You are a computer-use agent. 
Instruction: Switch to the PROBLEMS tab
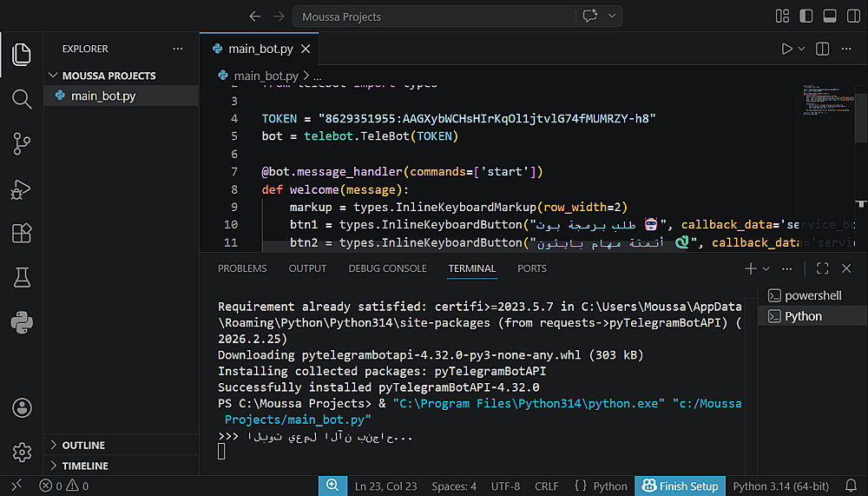coord(242,268)
